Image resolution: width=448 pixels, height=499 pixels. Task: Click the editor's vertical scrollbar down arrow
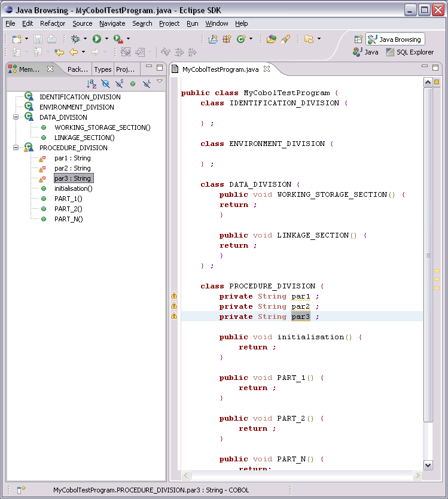tap(428, 465)
